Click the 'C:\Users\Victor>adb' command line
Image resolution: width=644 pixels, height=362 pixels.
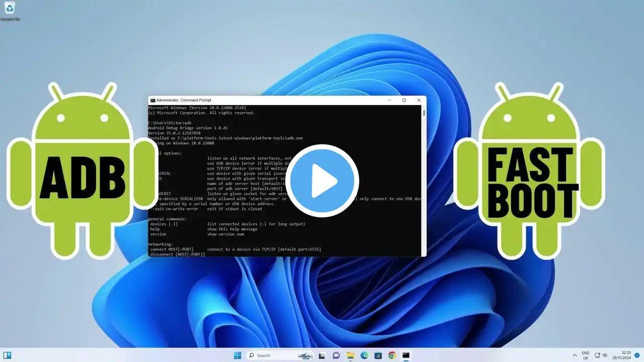[170, 123]
